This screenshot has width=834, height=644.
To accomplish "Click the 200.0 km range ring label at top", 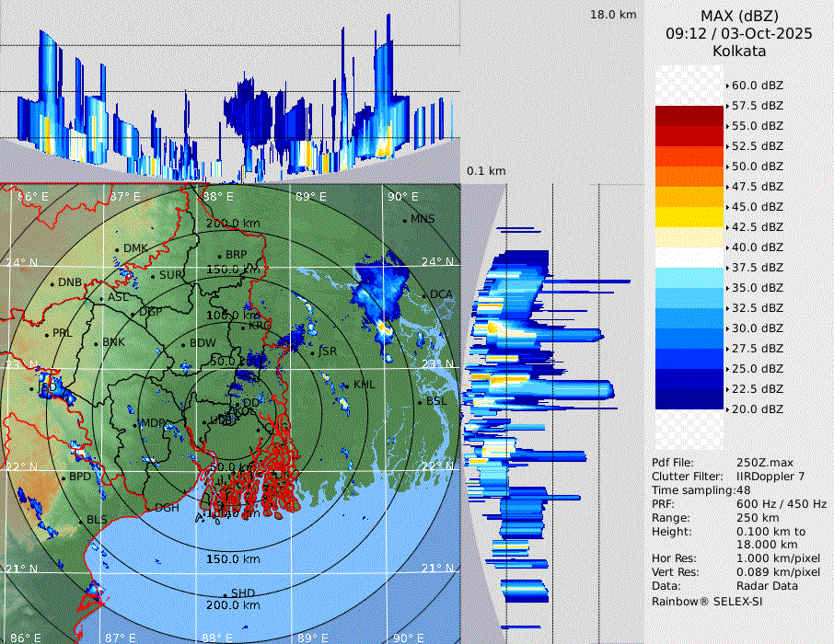I will coord(233,224).
